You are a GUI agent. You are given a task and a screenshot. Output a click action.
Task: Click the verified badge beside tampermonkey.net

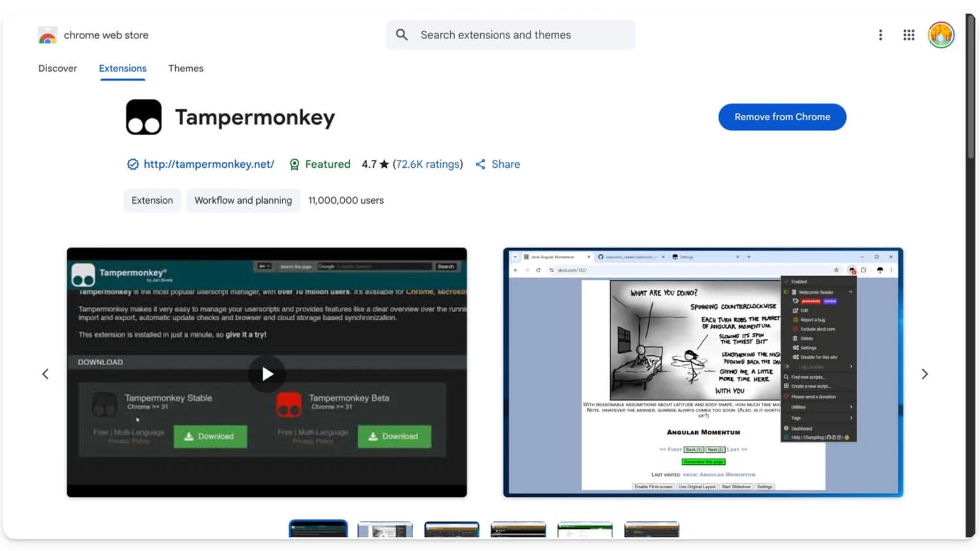133,164
